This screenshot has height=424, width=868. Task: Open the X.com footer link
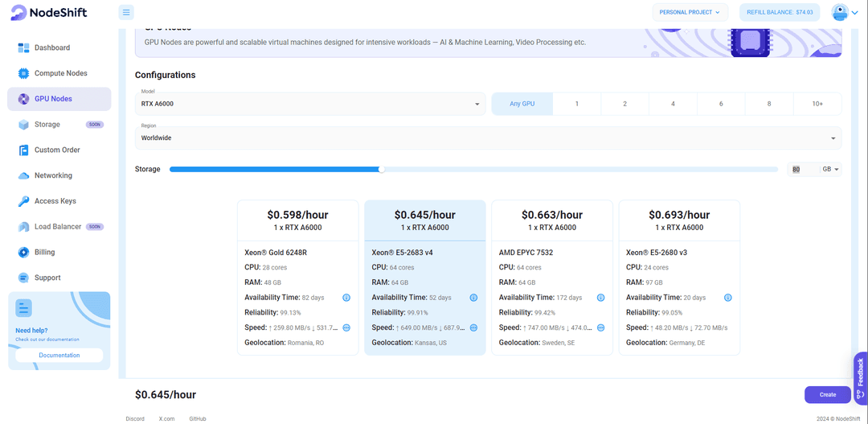(x=166, y=419)
